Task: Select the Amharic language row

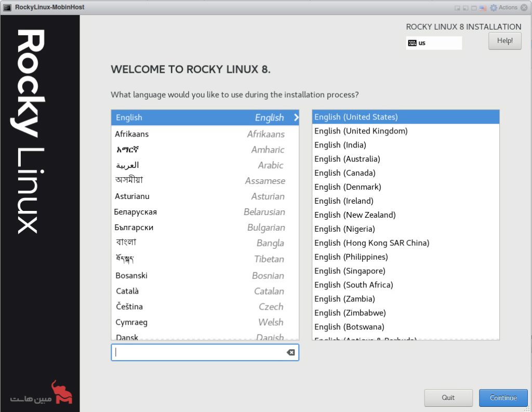Action: (x=205, y=150)
